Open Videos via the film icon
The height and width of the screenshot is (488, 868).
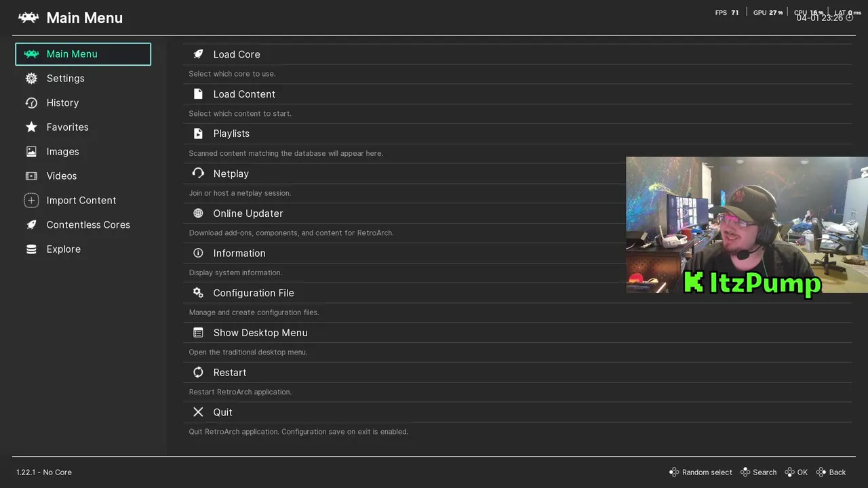pos(31,176)
